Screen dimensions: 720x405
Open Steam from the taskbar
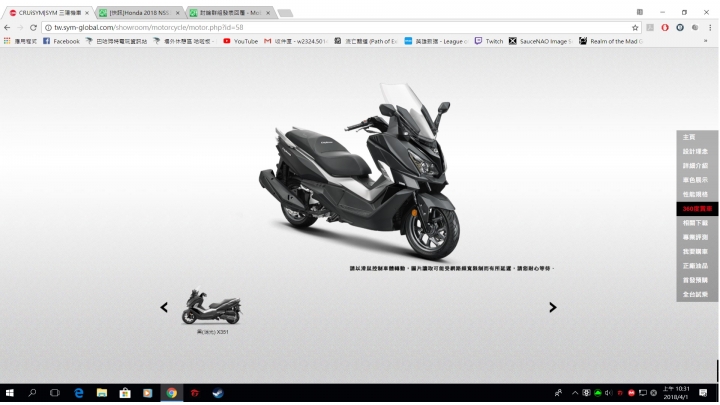point(218,393)
